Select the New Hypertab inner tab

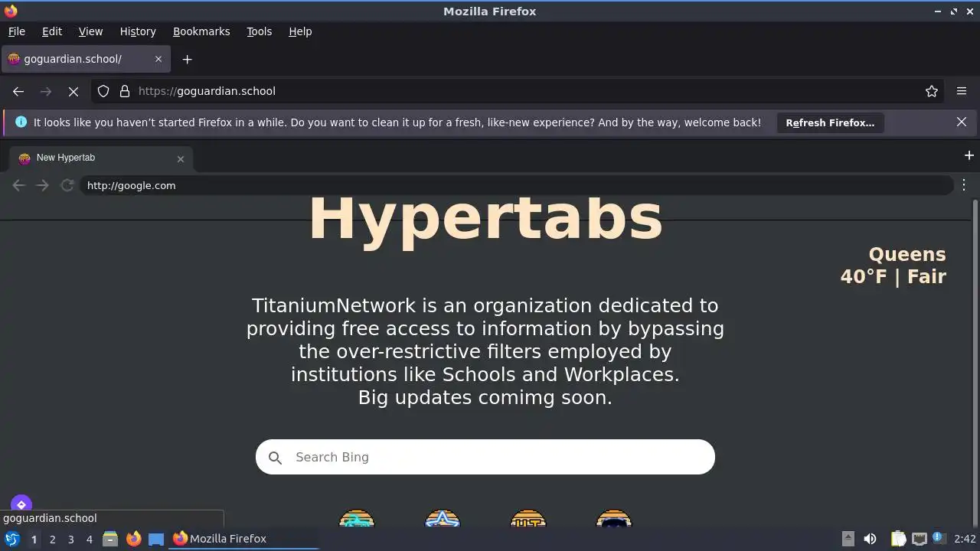pyautogui.click(x=100, y=158)
